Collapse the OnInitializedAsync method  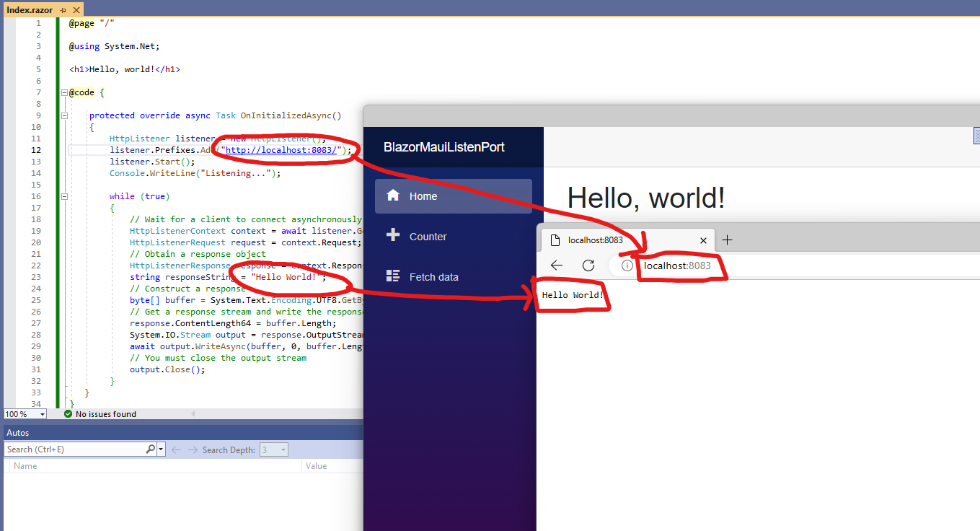(64, 115)
